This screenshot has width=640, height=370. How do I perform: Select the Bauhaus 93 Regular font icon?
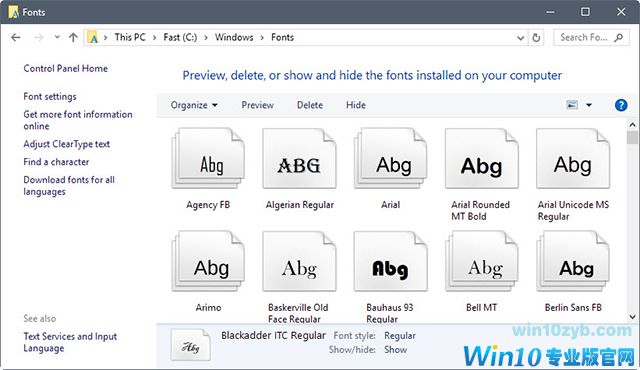click(391, 261)
